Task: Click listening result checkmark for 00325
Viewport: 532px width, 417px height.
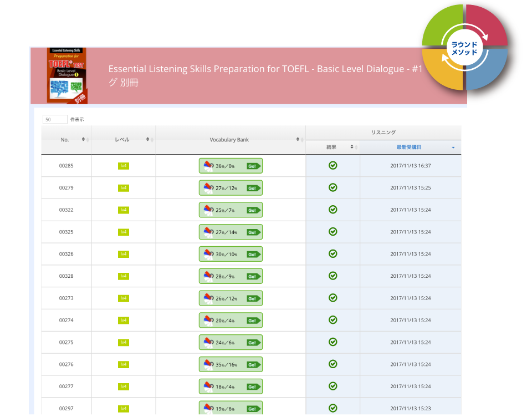Action: (333, 232)
